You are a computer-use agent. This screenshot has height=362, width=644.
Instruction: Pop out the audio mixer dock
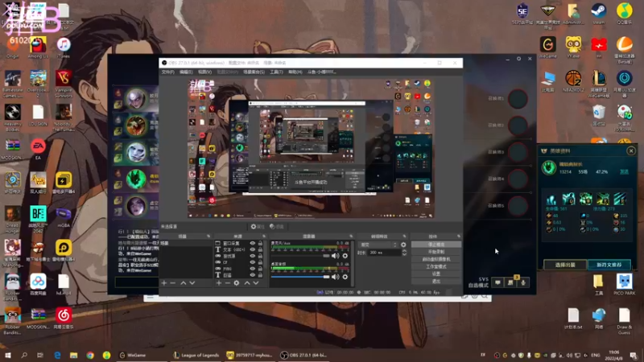[x=351, y=237]
